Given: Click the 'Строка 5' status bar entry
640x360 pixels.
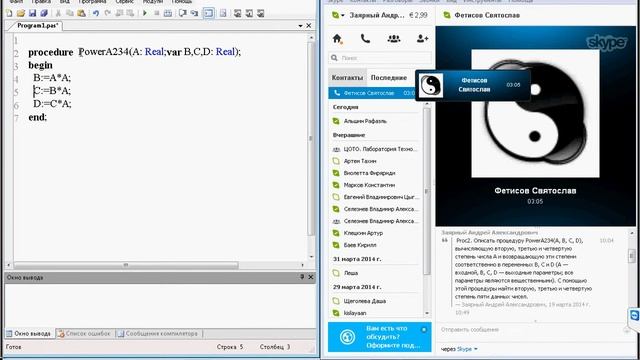Looking at the screenshot, I should (230, 347).
